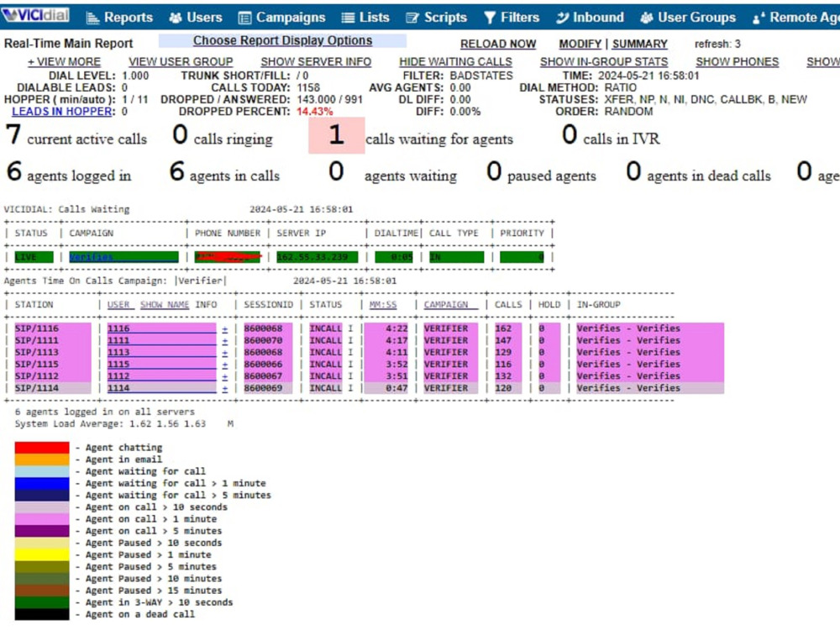The height and width of the screenshot is (630, 840).
Task: Expand Choose Report Display Options
Action: (282, 40)
